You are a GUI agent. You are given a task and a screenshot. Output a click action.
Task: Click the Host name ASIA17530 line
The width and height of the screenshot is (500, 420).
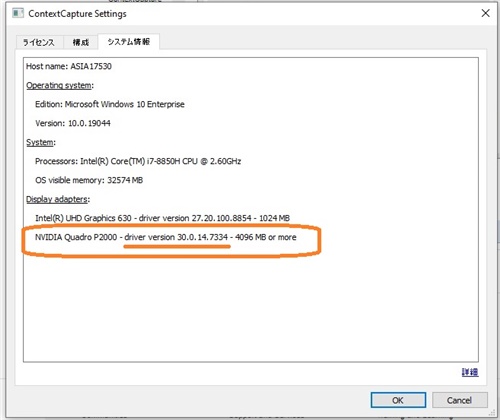click(x=69, y=66)
